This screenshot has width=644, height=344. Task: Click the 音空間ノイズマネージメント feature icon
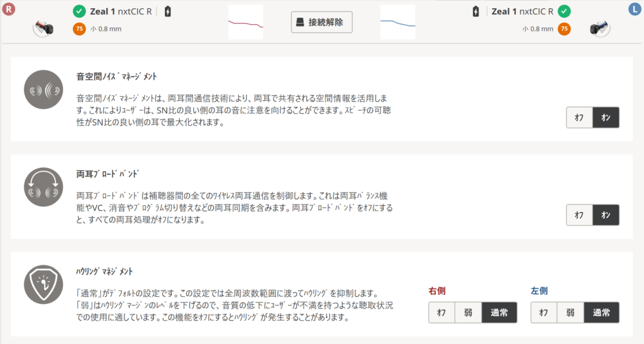click(x=43, y=89)
